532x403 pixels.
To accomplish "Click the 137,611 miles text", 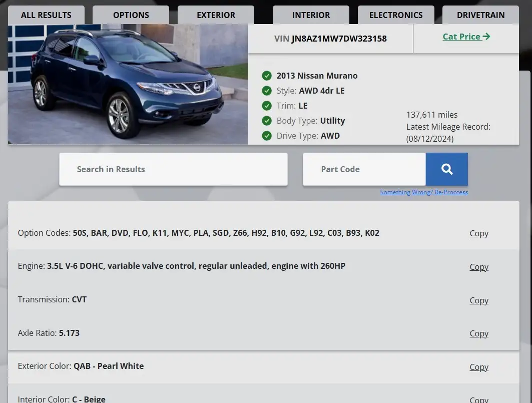I will pyautogui.click(x=432, y=115).
